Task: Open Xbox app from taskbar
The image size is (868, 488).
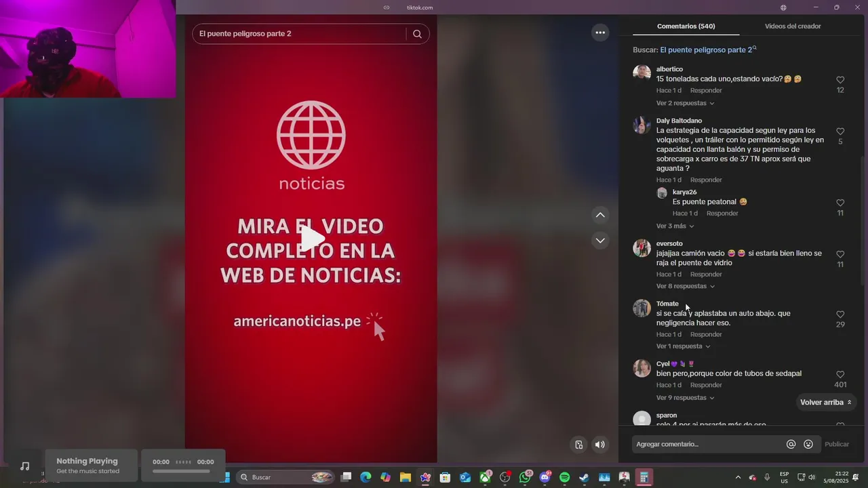Action: 485,477
